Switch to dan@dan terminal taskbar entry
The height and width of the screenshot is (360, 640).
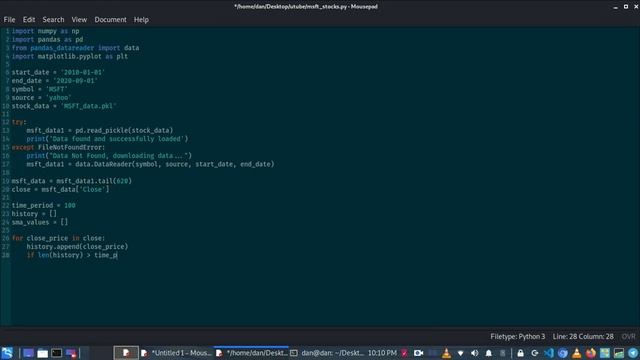[x=327, y=353]
